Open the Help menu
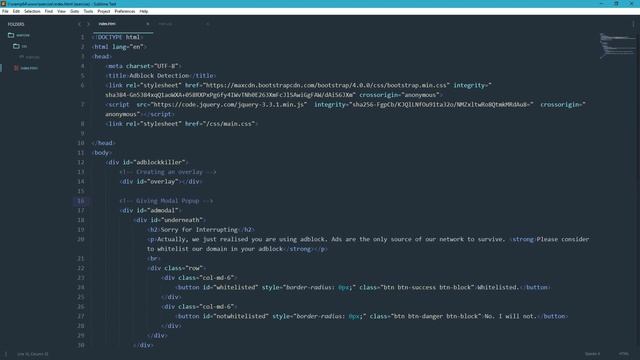This screenshot has height=360, width=640. click(144, 11)
